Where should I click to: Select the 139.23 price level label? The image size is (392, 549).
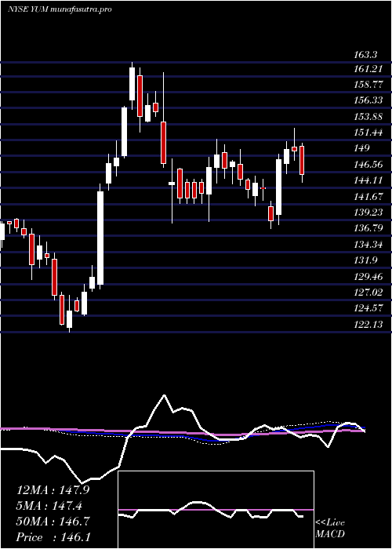pyautogui.click(x=368, y=213)
